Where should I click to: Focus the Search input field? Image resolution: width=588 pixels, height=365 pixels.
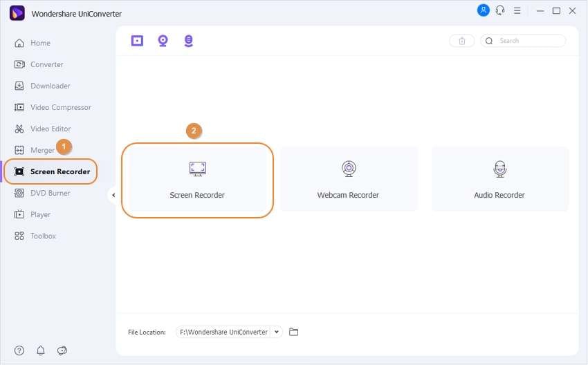point(523,41)
